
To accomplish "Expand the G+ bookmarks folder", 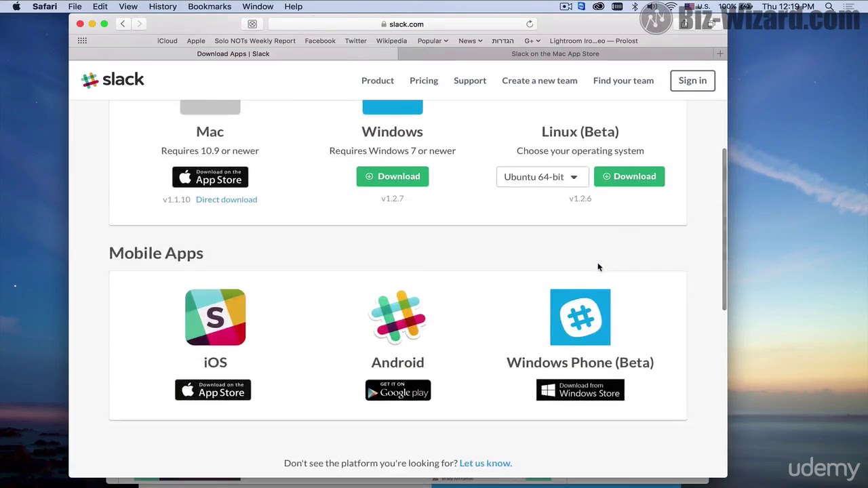I will [532, 41].
